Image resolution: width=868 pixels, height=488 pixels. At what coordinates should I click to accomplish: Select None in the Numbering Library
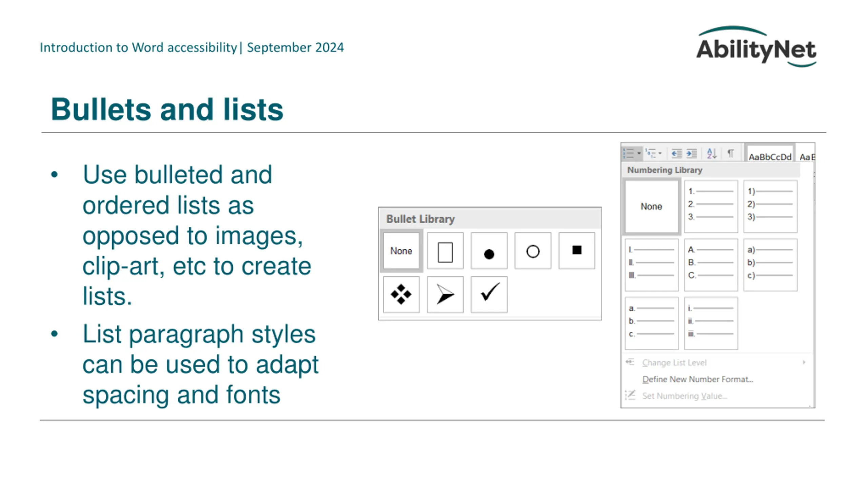651,206
